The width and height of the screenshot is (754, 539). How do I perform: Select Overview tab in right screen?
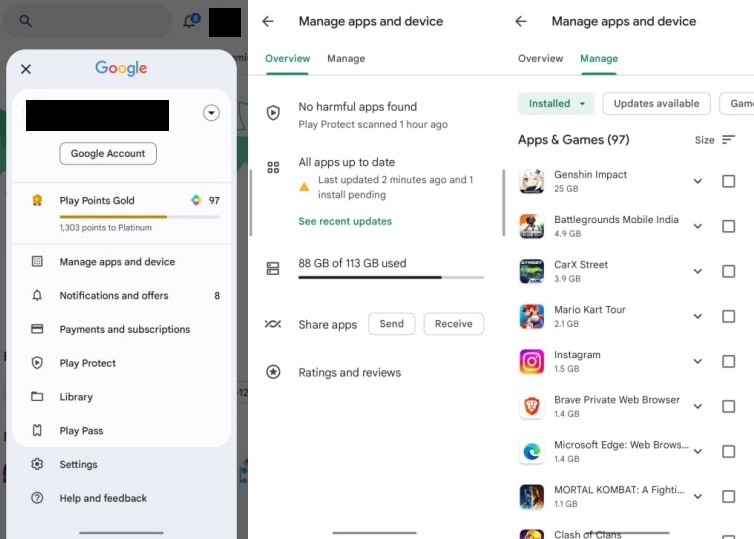click(x=540, y=59)
